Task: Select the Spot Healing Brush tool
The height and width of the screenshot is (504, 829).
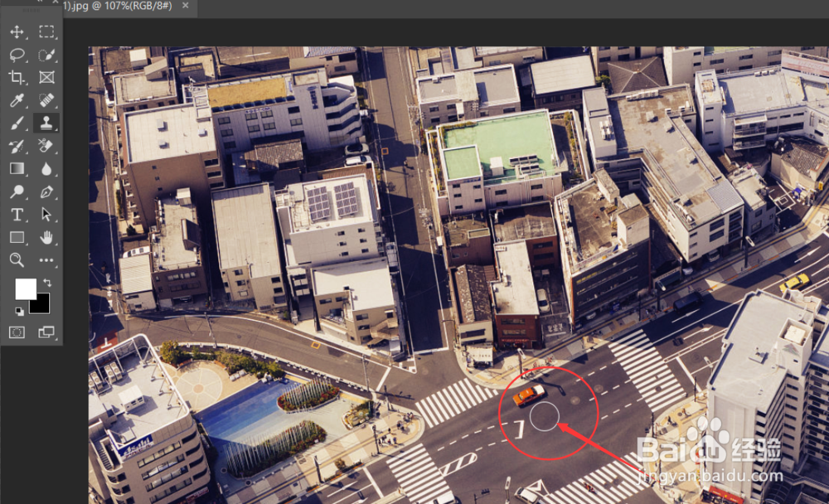Action: coord(46,100)
